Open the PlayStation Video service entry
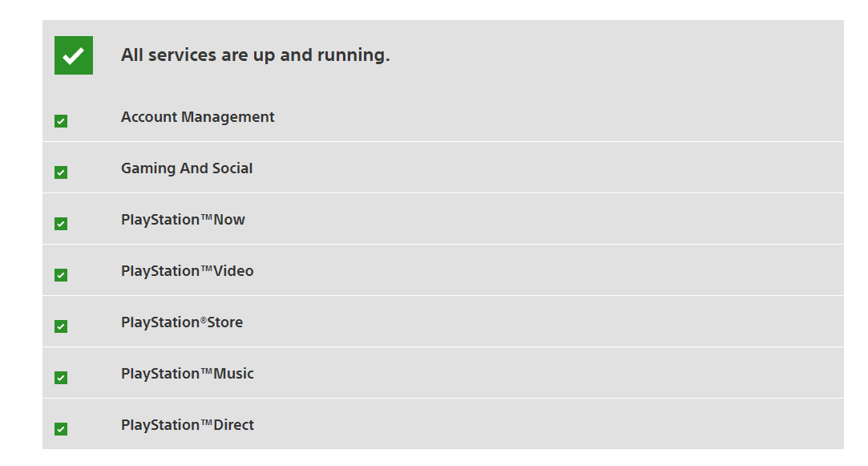Viewport: 868px width, 466px height. 187,271
